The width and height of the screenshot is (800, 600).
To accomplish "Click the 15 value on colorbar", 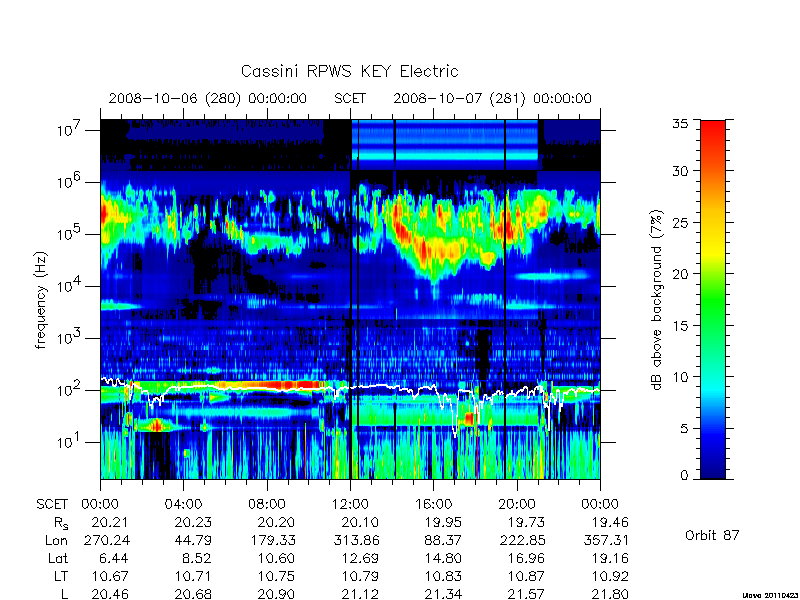I will [680, 325].
